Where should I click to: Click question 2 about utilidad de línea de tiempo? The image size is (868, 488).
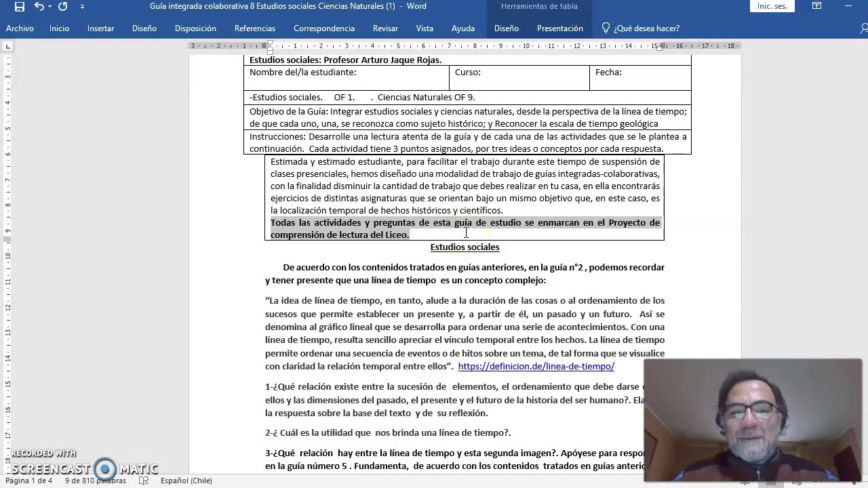(388, 432)
